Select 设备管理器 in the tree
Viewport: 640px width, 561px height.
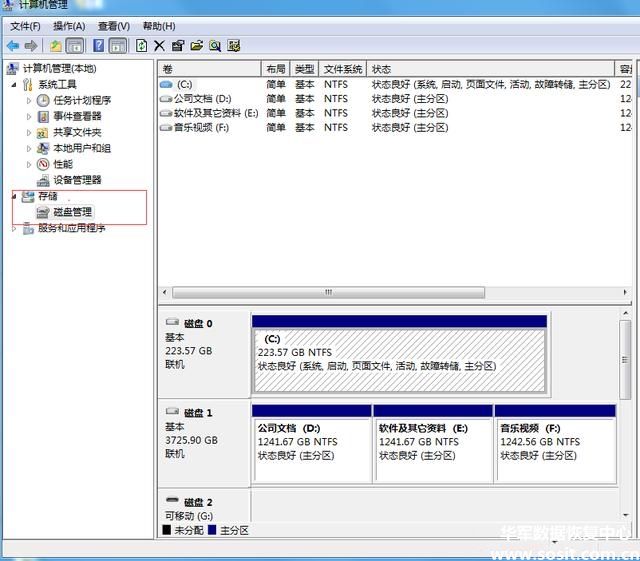click(77, 180)
